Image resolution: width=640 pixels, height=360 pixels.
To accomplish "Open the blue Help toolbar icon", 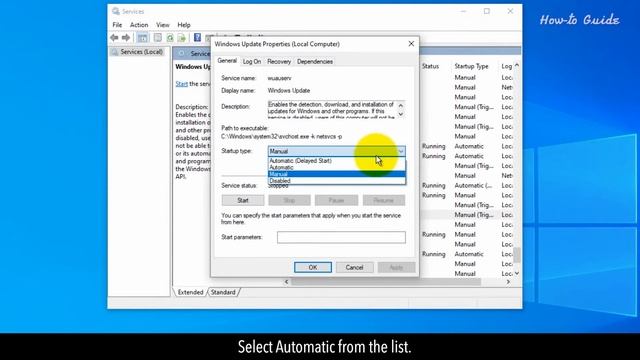I will click(197, 38).
